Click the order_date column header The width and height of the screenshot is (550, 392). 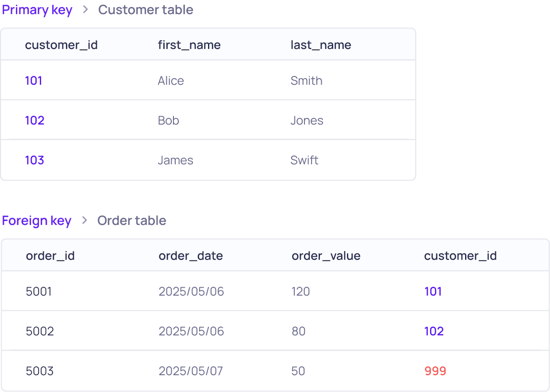tap(191, 256)
